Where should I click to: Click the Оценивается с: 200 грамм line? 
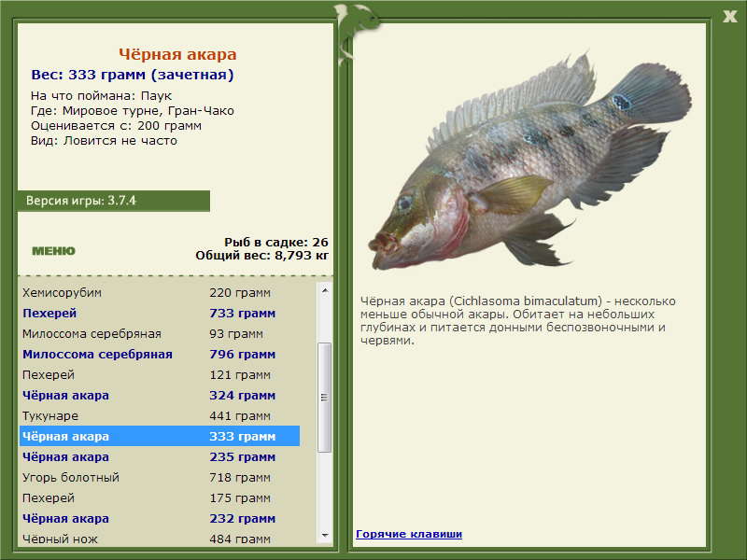coord(116,126)
